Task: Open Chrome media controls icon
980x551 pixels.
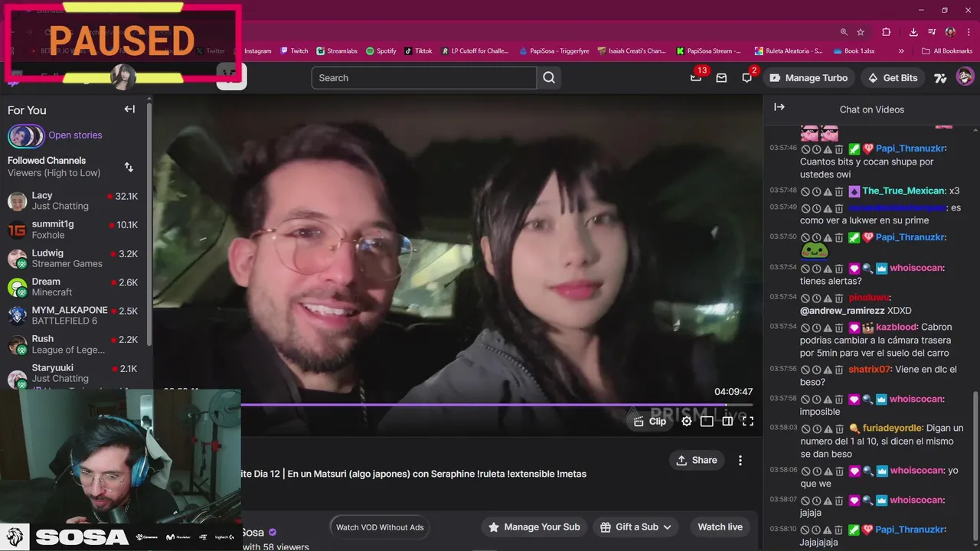Action: pyautogui.click(x=932, y=32)
